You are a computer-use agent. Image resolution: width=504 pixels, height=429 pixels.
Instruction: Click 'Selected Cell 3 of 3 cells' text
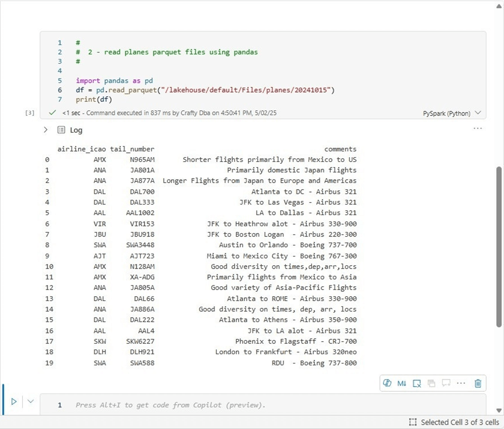[x=459, y=422]
